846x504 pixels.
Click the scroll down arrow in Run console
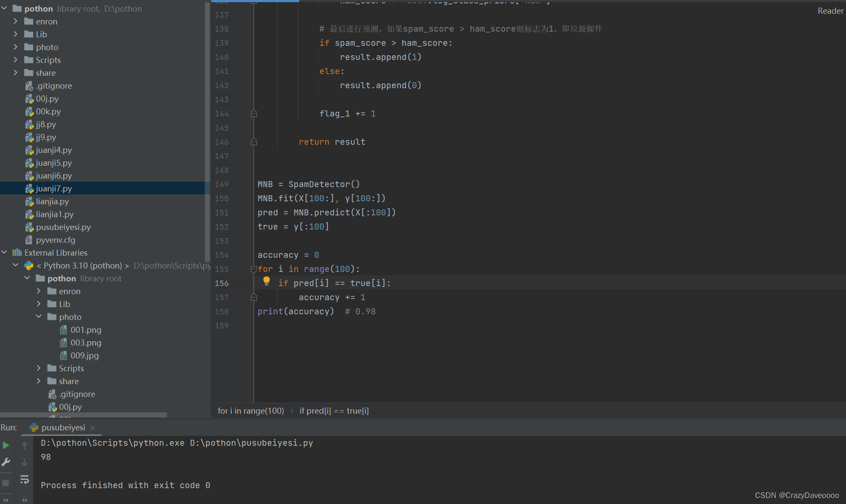pos(24,462)
